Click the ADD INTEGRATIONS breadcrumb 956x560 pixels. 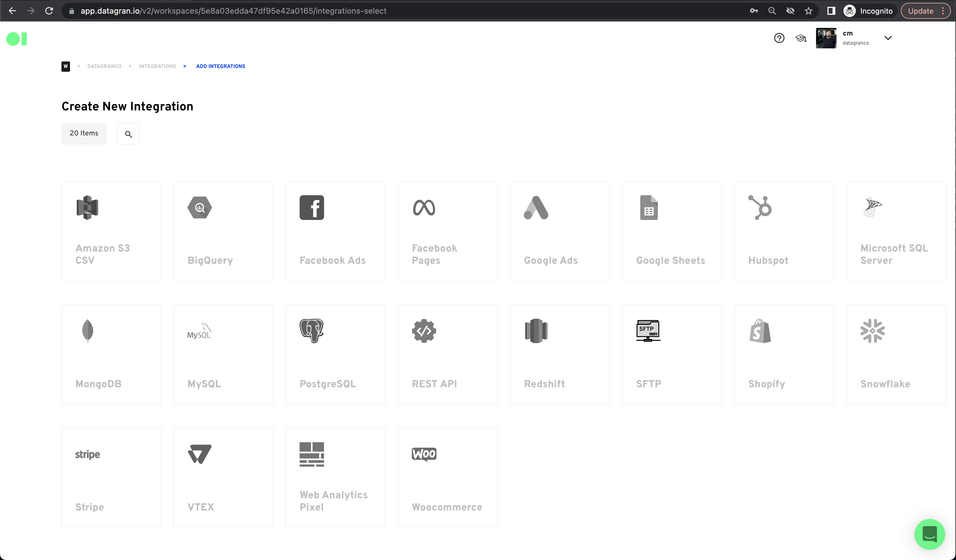coord(221,66)
